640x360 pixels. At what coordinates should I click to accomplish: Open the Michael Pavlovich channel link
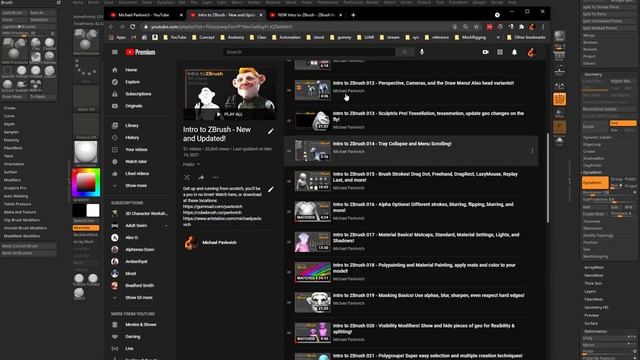[x=220, y=243]
